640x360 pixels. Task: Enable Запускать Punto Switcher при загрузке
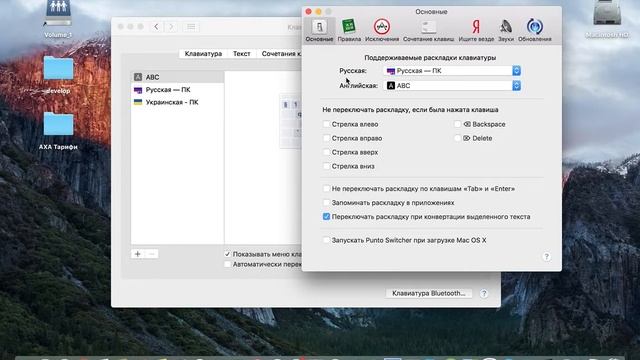pos(326,240)
